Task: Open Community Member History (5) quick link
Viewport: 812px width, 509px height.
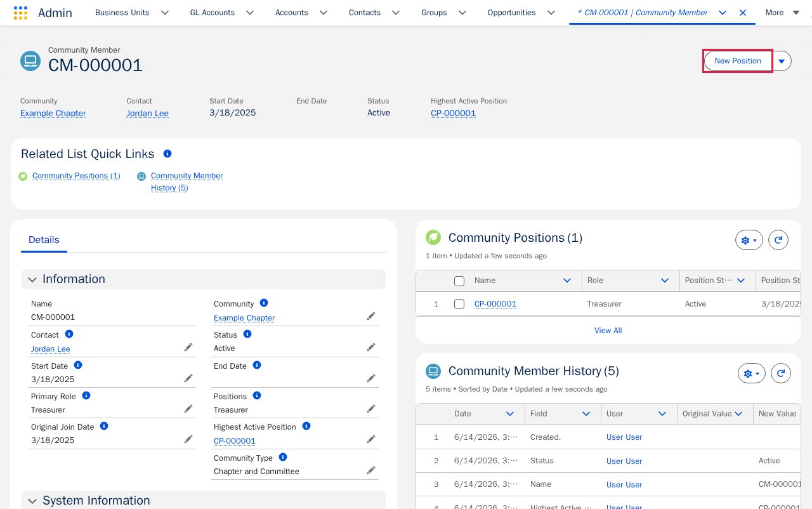Action: tap(187, 182)
